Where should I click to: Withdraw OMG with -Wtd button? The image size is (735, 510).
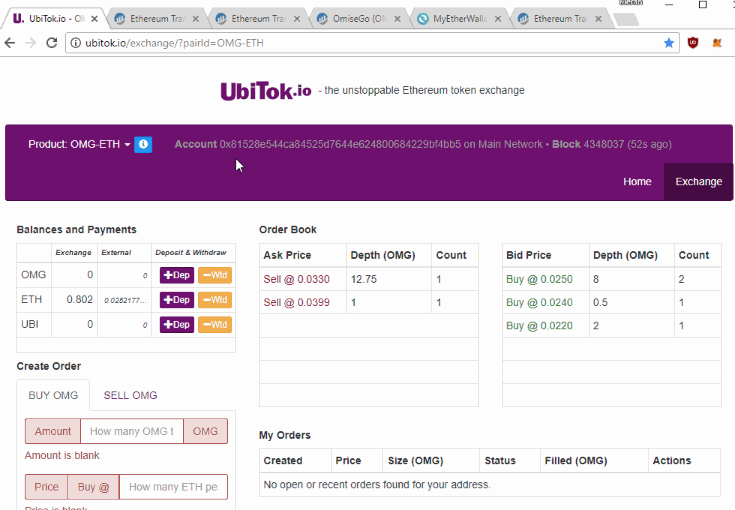pos(215,275)
